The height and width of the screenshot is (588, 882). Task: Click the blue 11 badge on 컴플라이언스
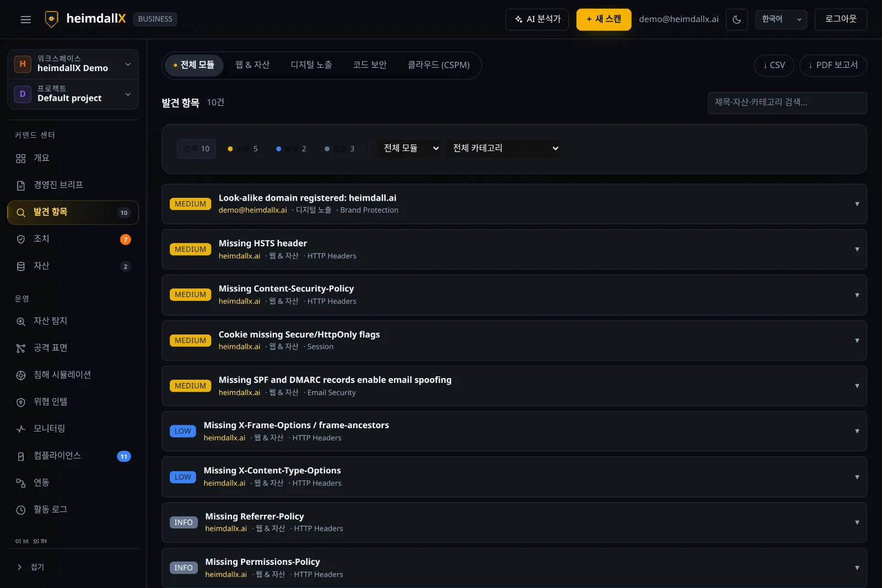(x=124, y=456)
